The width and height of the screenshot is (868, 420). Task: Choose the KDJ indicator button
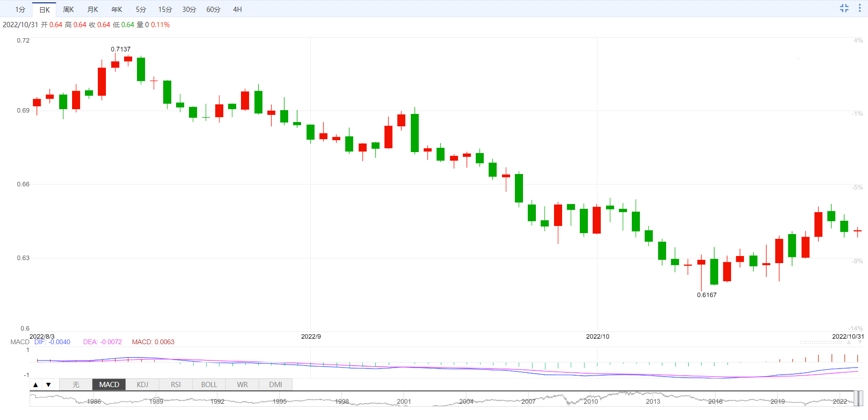(x=142, y=385)
